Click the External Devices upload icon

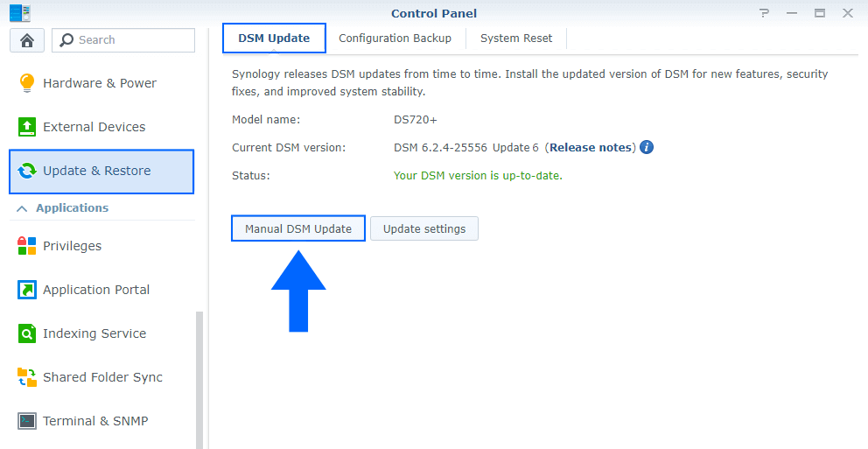(x=26, y=127)
